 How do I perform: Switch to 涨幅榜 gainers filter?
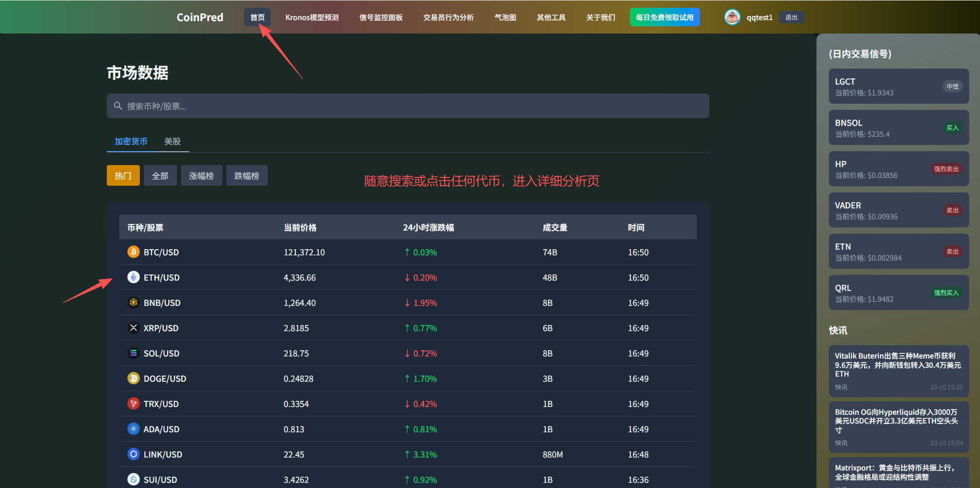201,175
